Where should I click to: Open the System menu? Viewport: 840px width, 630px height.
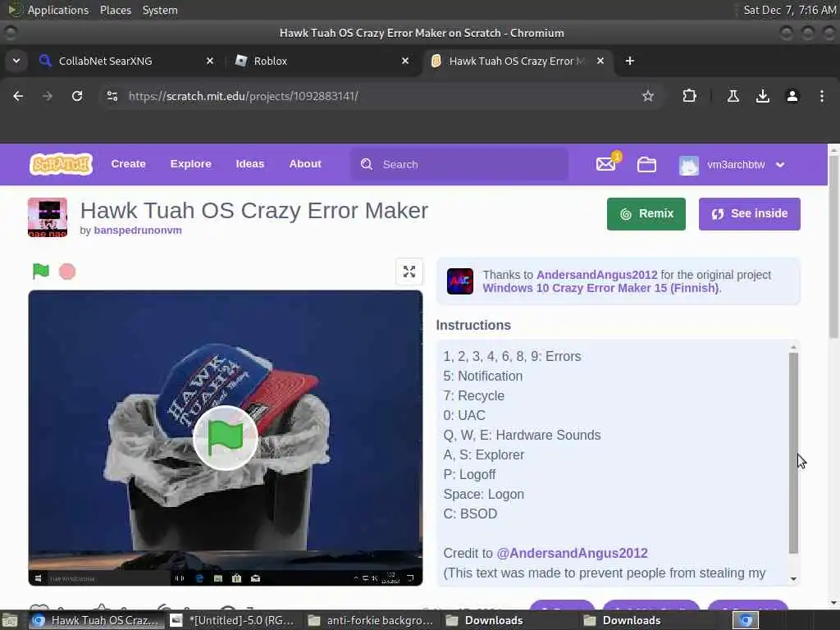tap(160, 10)
